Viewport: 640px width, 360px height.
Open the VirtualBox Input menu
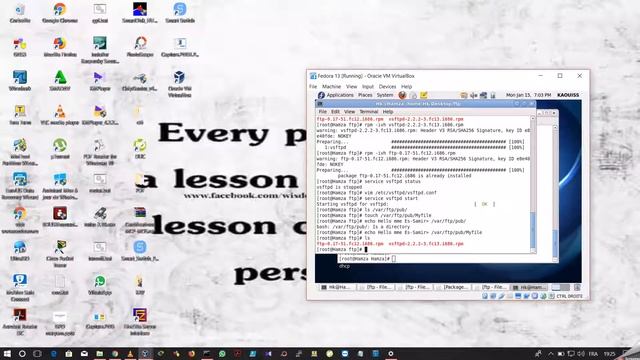click(x=368, y=87)
